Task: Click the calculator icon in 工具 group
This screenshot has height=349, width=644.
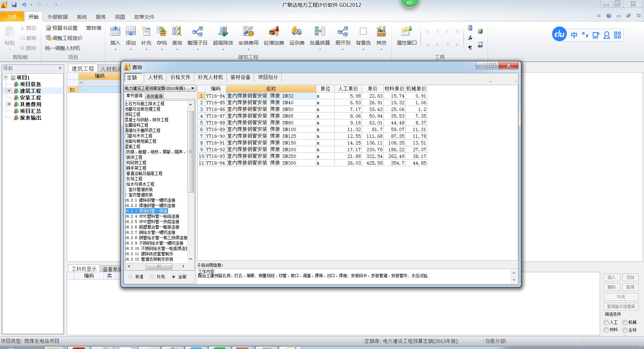Action: click(x=470, y=28)
